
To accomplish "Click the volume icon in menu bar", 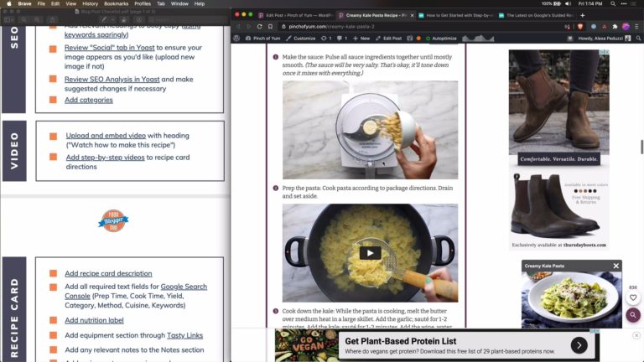I will pos(568,3).
